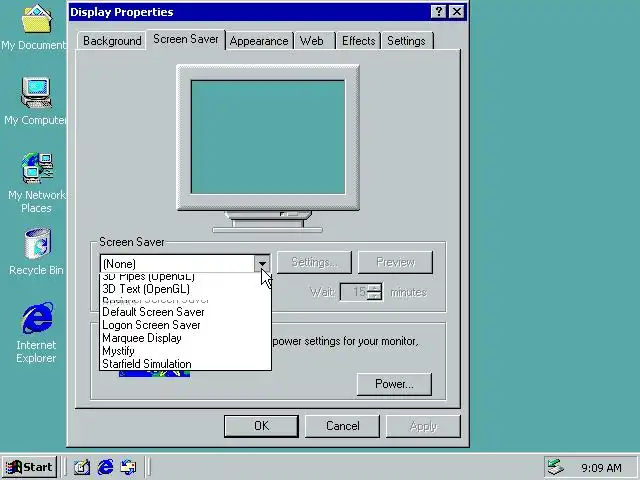Viewport: 640px width, 480px height.
Task: Click the Wait minutes input field
Action: pyautogui.click(x=353, y=292)
